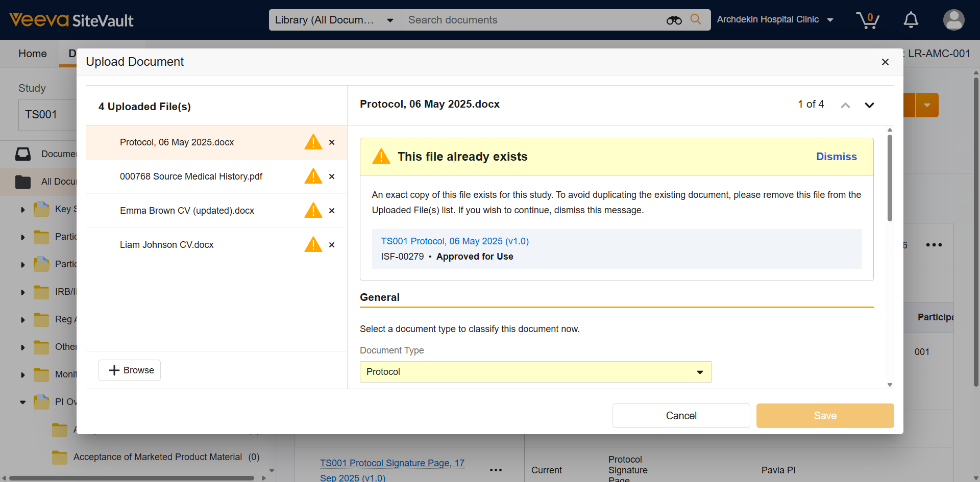Open the Library (All Documents) dropdown
The image size is (980, 482).
(334, 20)
